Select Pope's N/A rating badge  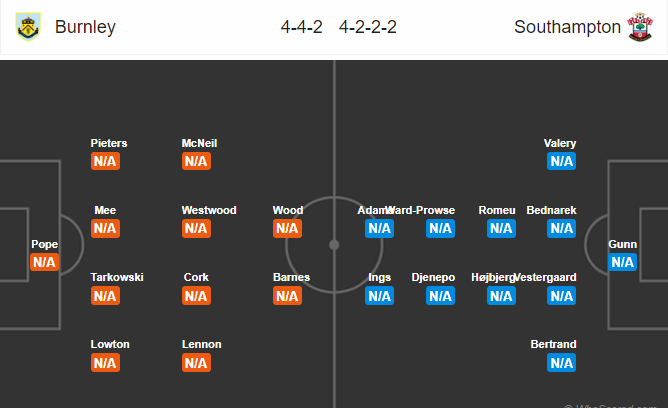[x=44, y=262]
